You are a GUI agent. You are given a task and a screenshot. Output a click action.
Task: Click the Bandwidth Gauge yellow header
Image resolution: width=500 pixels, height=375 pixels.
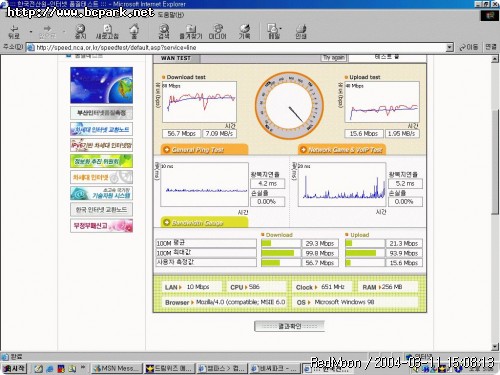[x=204, y=222]
